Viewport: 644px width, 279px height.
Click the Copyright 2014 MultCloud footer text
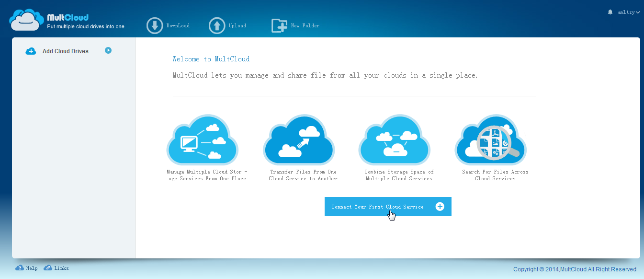click(575, 269)
